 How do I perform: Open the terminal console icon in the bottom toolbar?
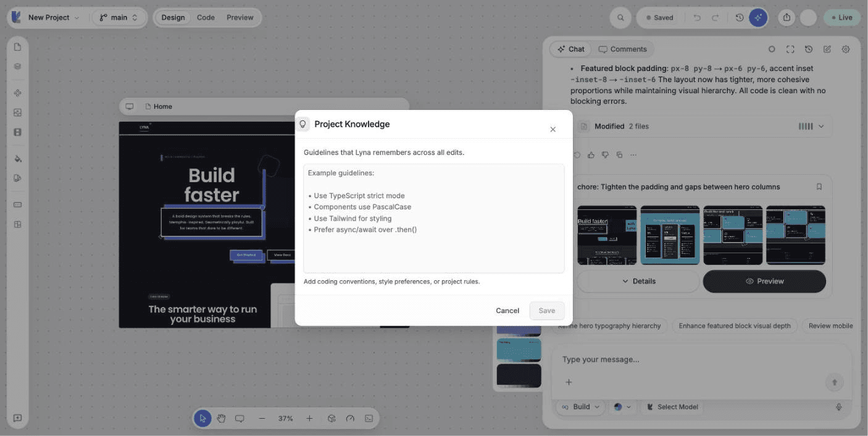coord(369,418)
